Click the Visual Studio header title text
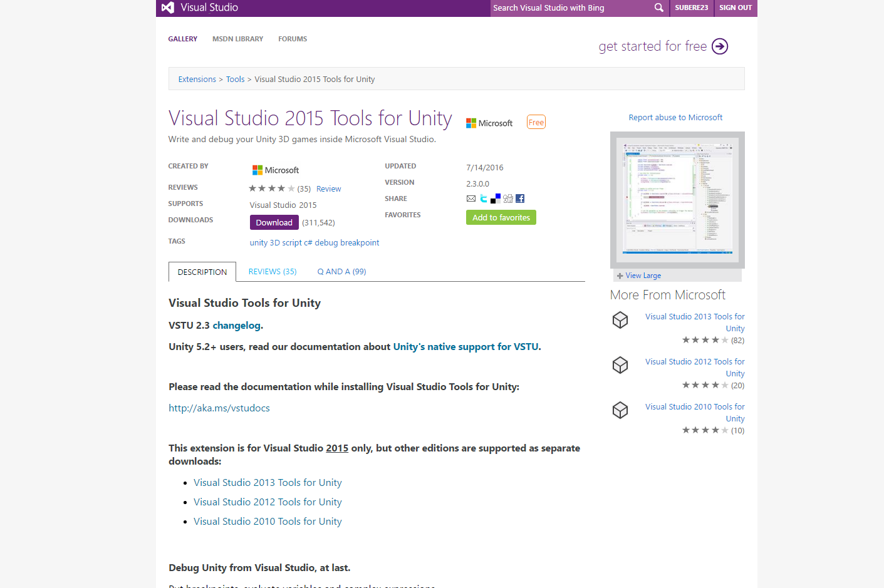 point(209,8)
